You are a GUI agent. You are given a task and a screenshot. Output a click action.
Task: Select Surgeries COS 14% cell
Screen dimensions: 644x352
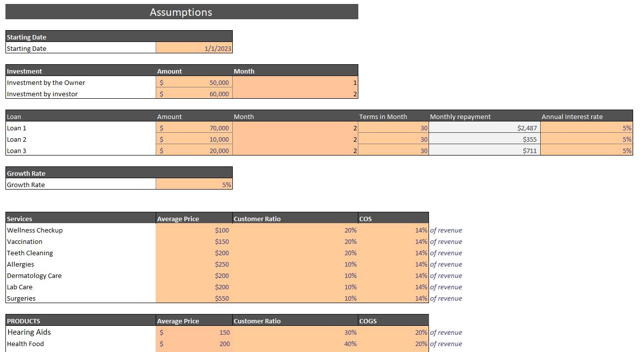(x=393, y=298)
